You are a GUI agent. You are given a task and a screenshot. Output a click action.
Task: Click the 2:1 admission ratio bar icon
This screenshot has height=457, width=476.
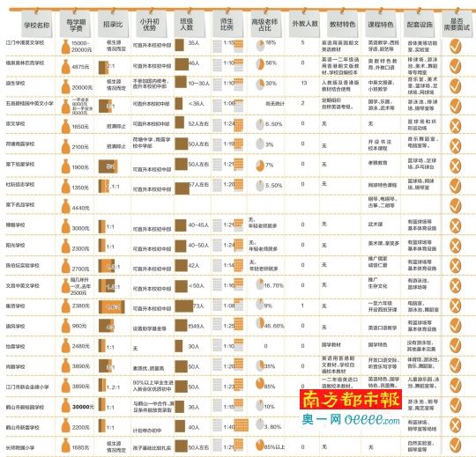point(103,67)
